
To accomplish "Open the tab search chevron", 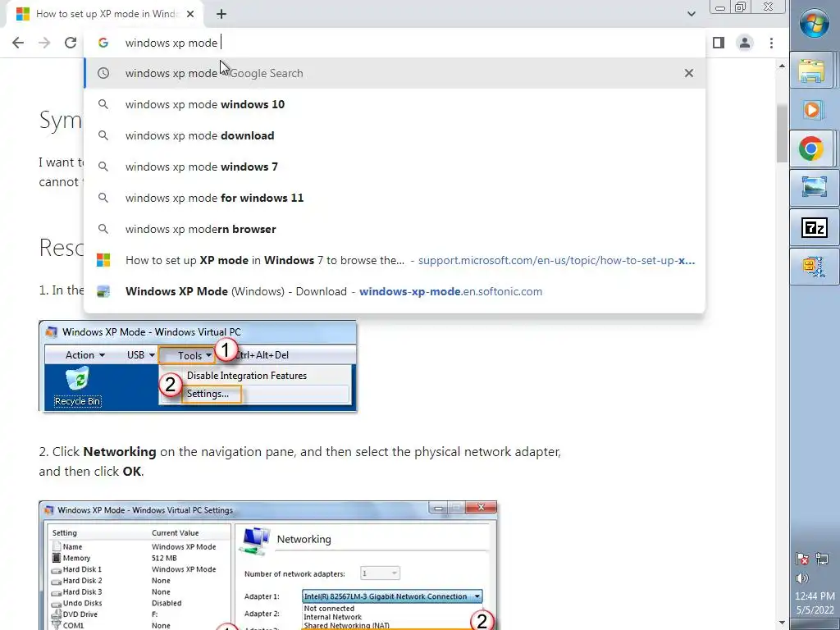I will [x=691, y=14].
